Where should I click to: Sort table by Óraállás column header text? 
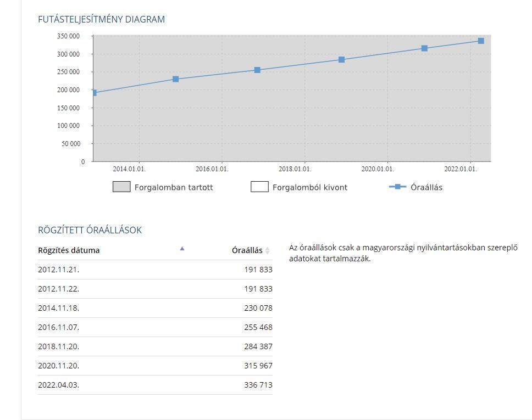(247, 250)
